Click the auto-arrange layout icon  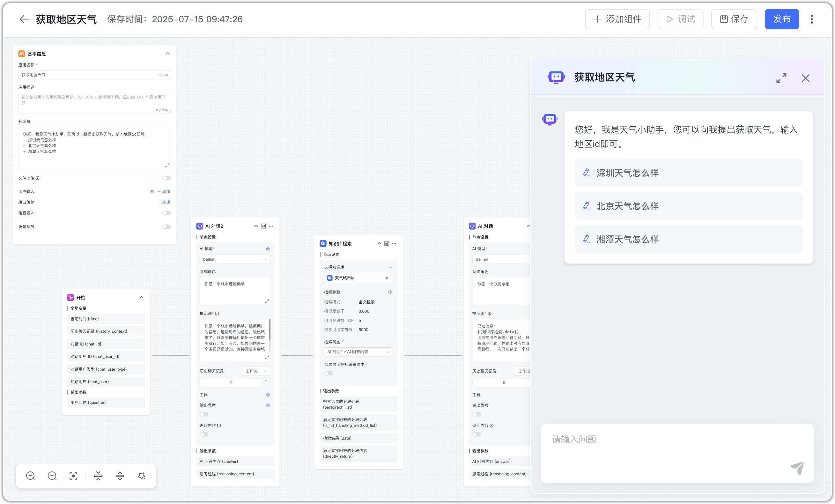[x=142, y=476]
